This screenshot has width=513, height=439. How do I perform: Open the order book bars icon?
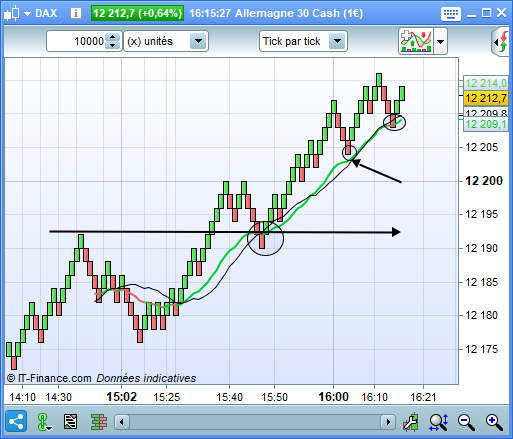(99, 422)
